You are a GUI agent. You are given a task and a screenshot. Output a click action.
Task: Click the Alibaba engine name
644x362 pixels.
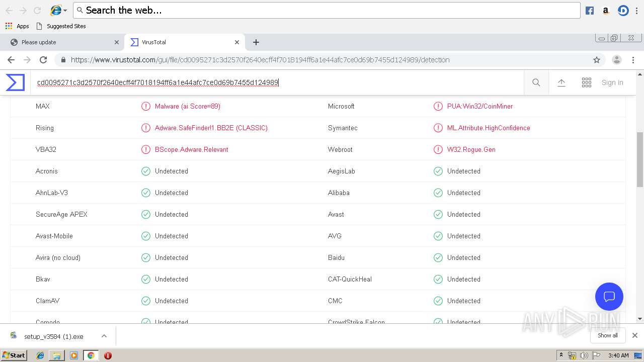pyautogui.click(x=339, y=193)
